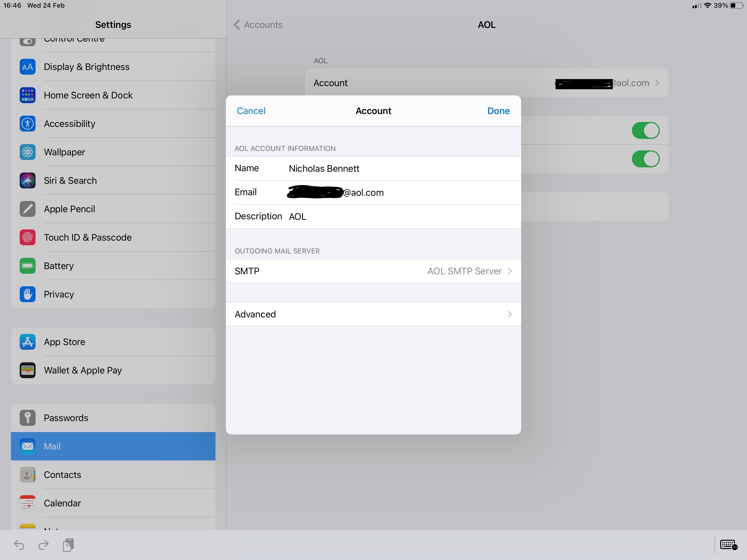Expand the SMTP AOL SMTP Server row
Screen dimensions: 747x560
pos(373,271)
